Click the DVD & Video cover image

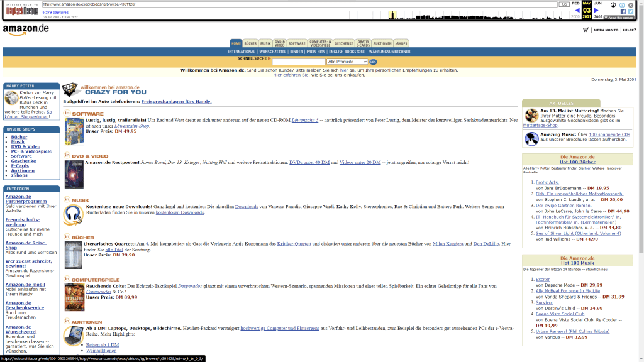(74, 175)
